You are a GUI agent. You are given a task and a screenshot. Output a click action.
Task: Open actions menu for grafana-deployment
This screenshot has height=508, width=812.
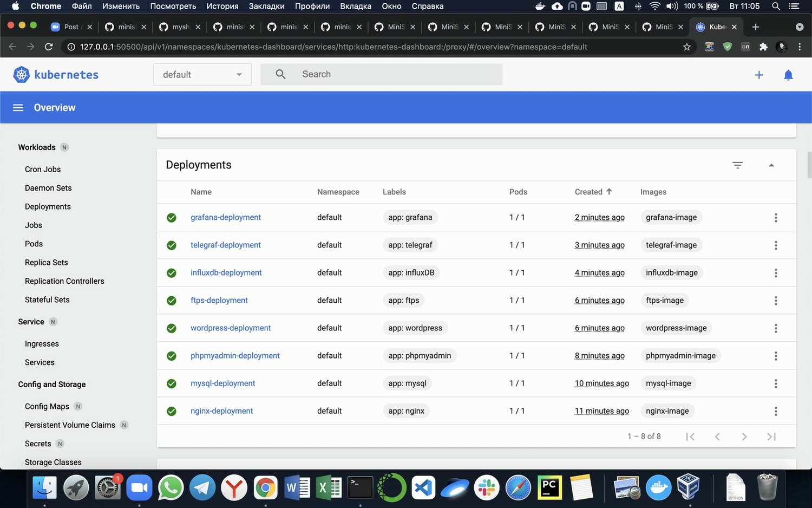point(776,218)
